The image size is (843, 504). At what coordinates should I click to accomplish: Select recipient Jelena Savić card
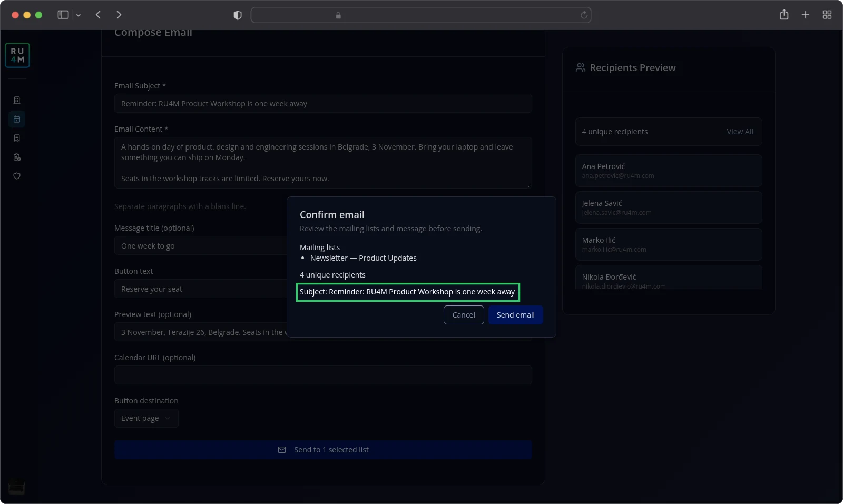pos(669,207)
